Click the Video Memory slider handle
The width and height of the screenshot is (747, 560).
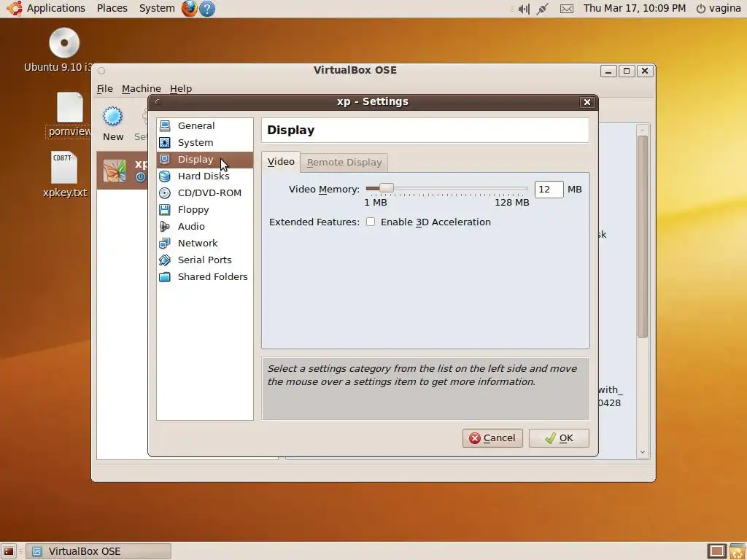click(387, 188)
